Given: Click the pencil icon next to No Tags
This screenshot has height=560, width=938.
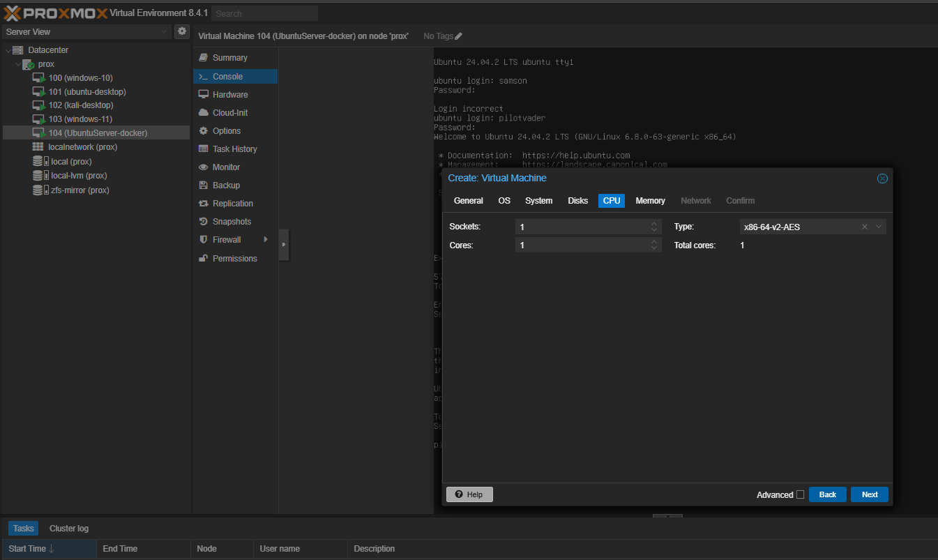Looking at the screenshot, I should pyautogui.click(x=458, y=36).
